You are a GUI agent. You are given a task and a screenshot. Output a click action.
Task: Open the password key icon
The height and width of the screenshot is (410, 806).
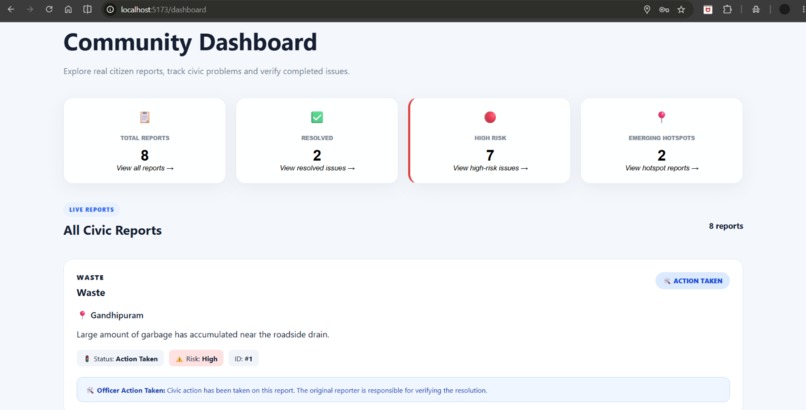pyautogui.click(x=664, y=9)
